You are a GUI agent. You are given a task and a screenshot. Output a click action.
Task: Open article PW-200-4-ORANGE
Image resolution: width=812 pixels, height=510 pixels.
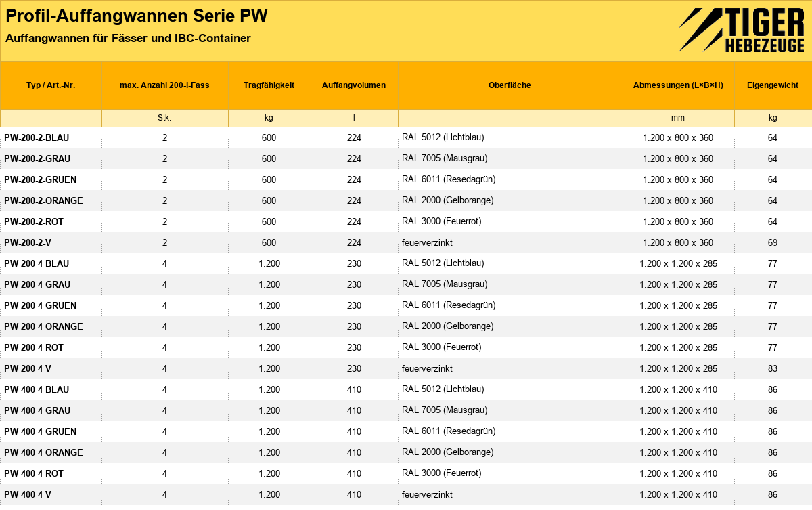43,326
